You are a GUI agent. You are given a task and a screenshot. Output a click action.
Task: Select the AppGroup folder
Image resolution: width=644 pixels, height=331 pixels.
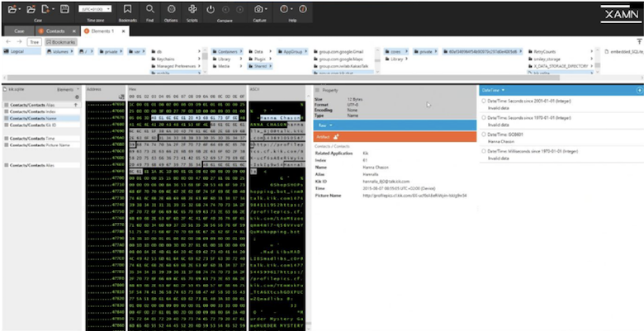pyautogui.click(x=292, y=52)
